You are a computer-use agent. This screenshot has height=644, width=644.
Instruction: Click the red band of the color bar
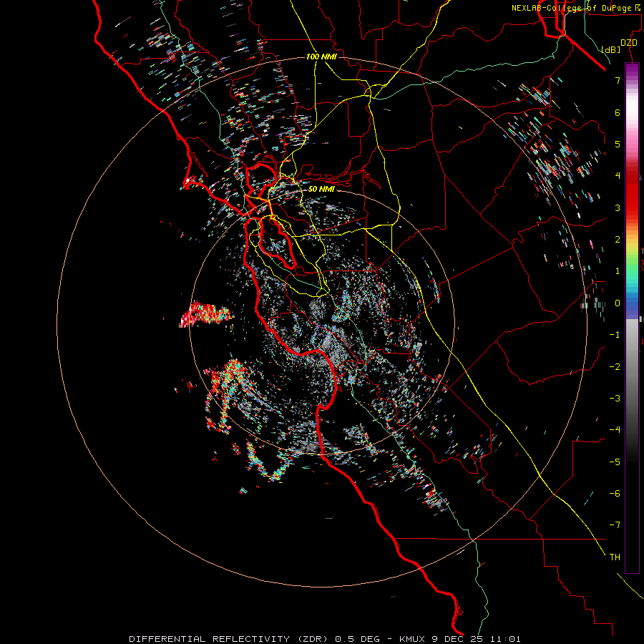tap(632, 197)
